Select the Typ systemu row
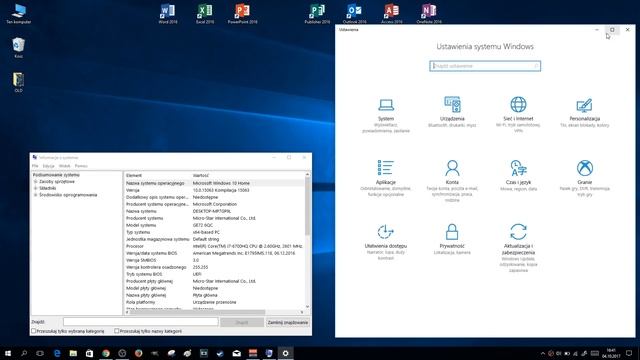 coord(215,232)
